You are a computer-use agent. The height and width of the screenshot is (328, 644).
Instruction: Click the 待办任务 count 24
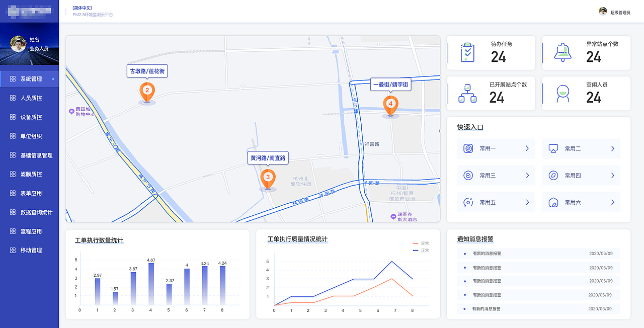[x=499, y=57]
